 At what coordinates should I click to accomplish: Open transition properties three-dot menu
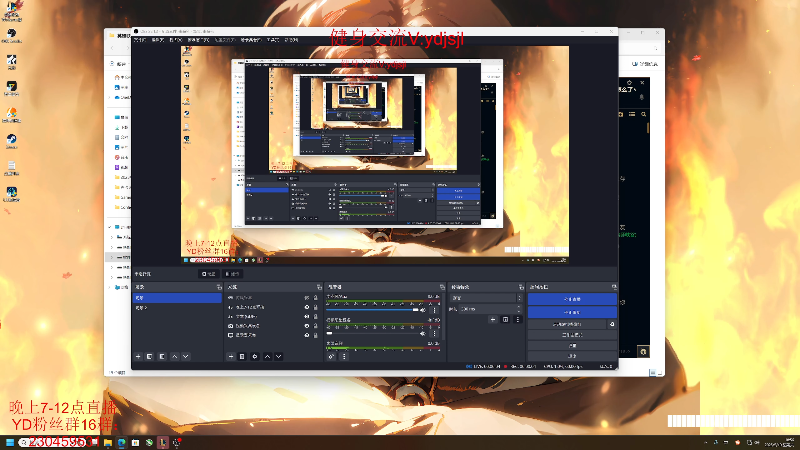click(x=518, y=319)
